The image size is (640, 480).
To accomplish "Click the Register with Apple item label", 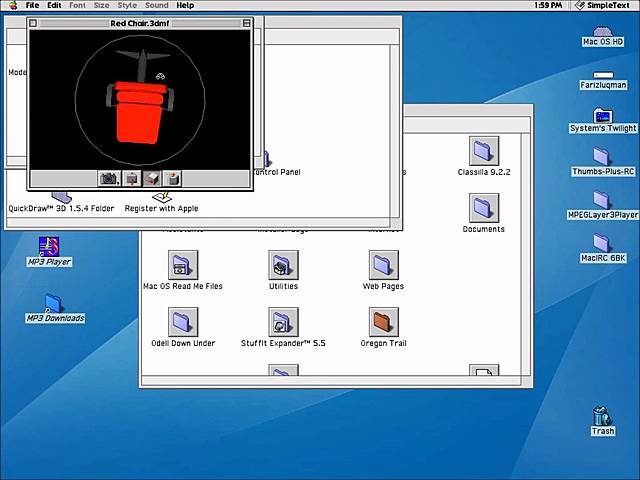I will tap(161, 209).
